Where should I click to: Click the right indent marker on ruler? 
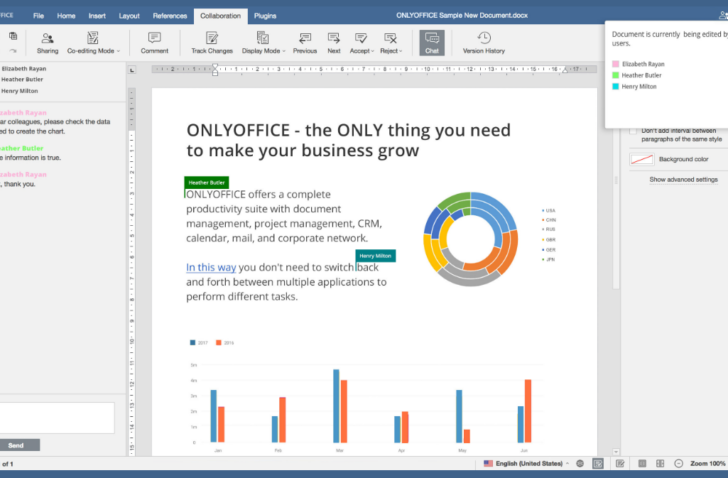[565, 70]
